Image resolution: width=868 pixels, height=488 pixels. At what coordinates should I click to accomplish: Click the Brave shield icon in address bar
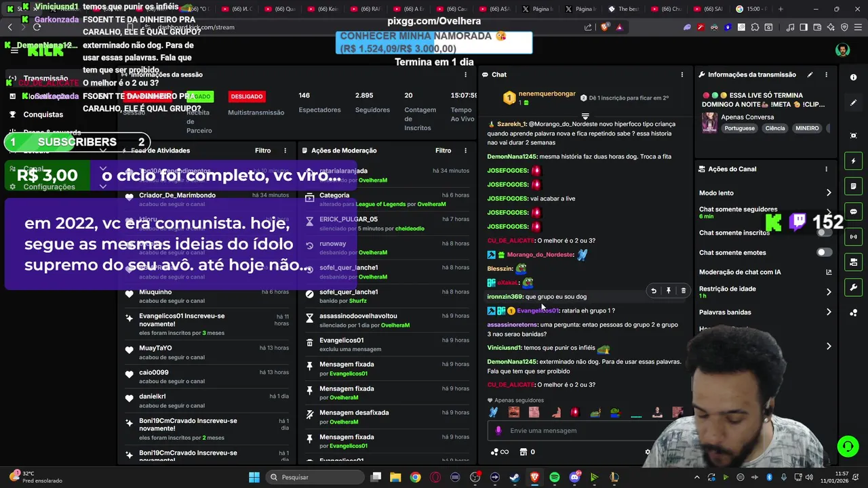pos(605,27)
